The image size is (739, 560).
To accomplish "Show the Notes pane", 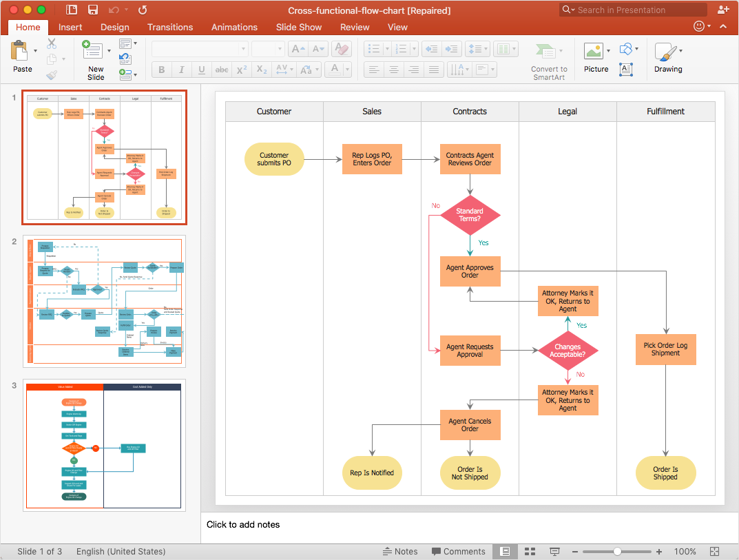I will [x=400, y=551].
